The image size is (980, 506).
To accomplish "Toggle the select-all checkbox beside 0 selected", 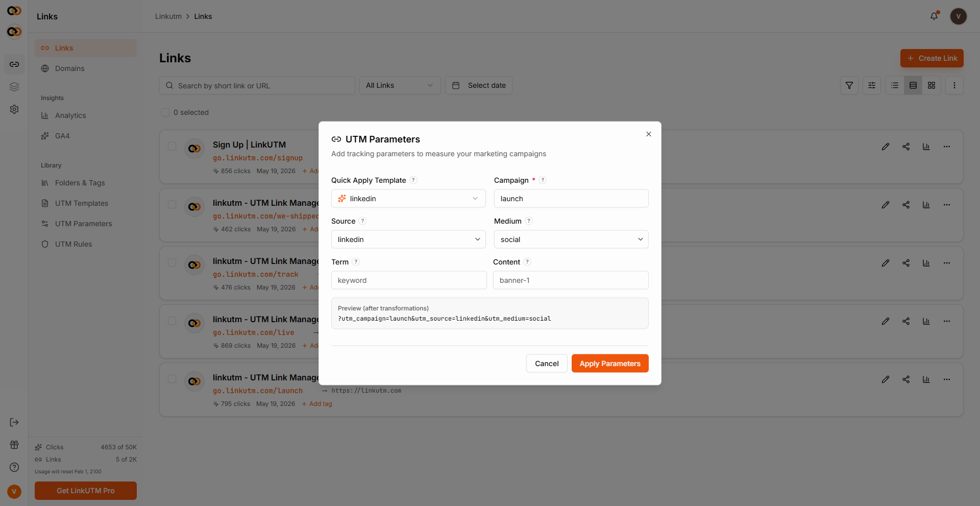I will tap(165, 112).
